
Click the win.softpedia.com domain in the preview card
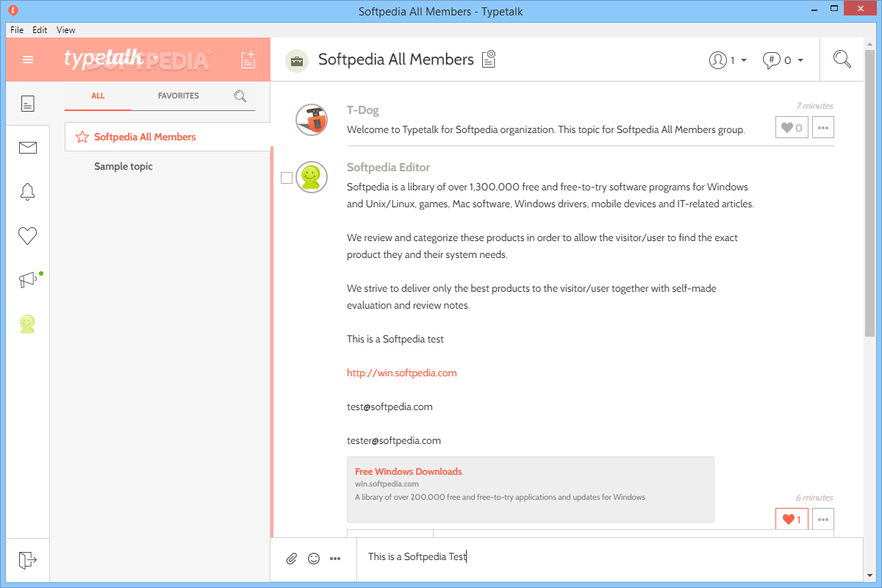387,484
